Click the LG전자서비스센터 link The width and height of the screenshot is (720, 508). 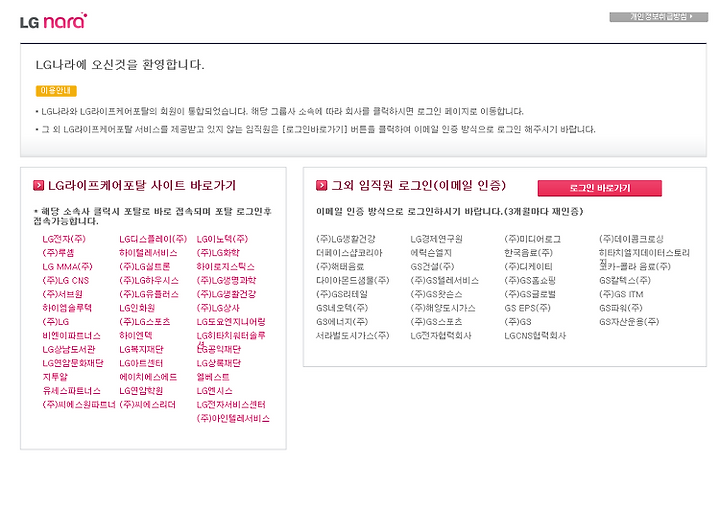(231, 405)
